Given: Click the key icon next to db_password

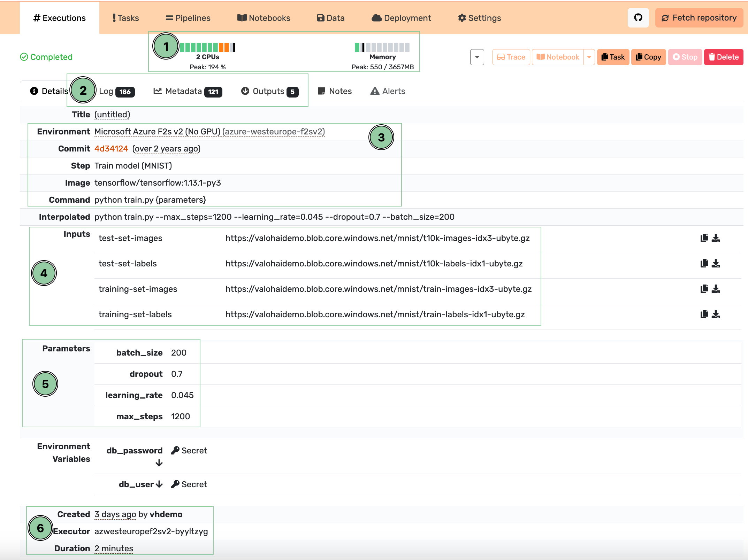Looking at the screenshot, I should click(x=175, y=450).
